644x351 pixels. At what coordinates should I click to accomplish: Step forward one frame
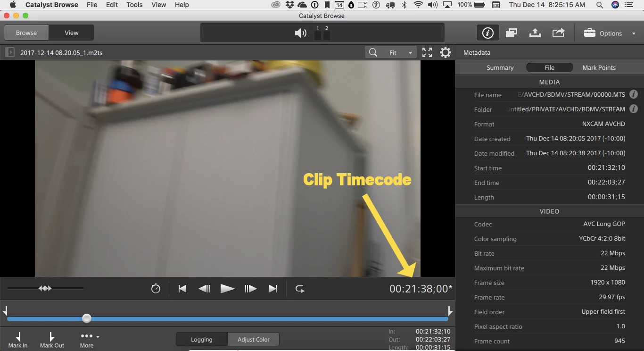[250, 289]
